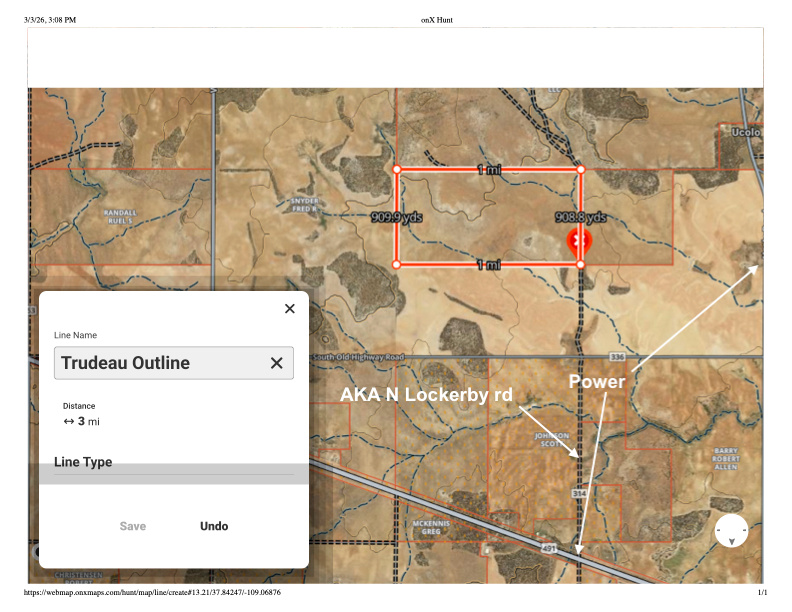Close the line editing panel
Screen dimensions: 792x612
[290, 309]
